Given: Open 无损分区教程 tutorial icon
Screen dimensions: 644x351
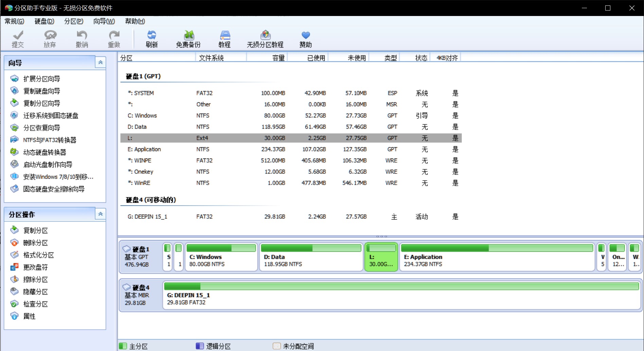Looking at the screenshot, I should click(265, 39).
